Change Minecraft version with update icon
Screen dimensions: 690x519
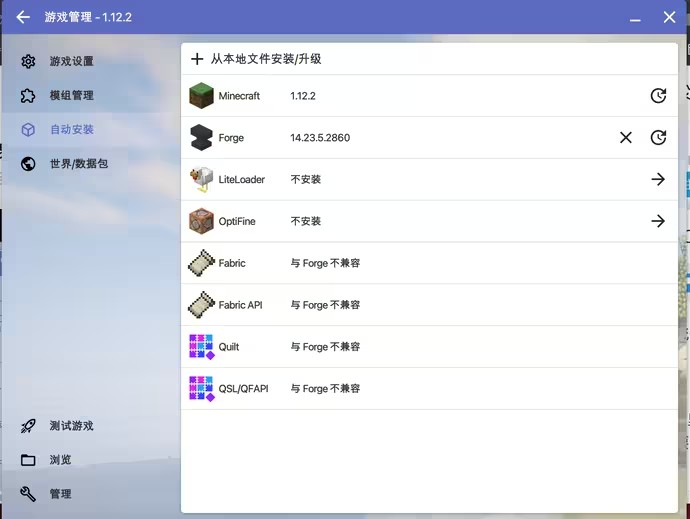coord(658,96)
